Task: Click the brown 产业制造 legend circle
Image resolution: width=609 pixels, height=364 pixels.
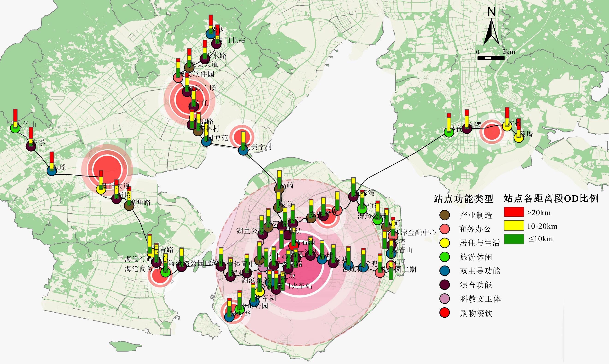Action: pyautogui.click(x=445, y=215)
